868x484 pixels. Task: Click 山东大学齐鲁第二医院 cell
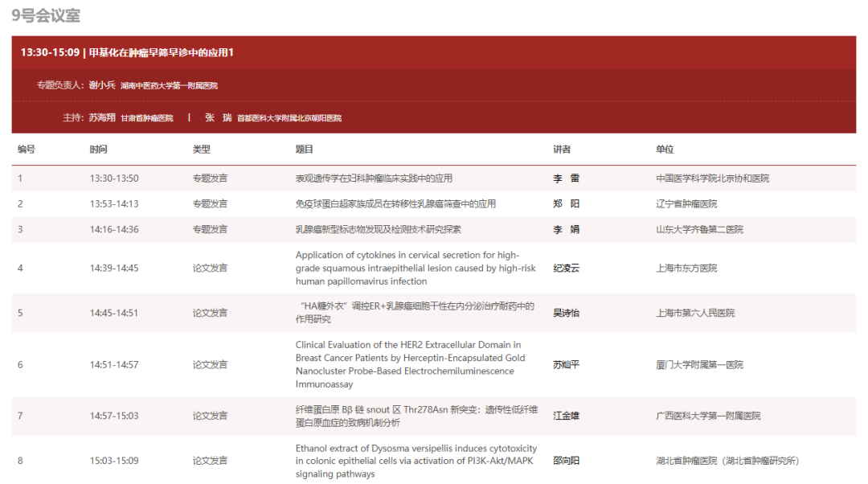pos(700,229)
